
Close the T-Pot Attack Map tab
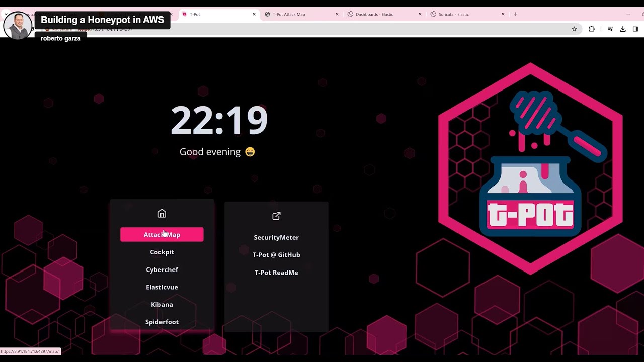coord(337,14)
